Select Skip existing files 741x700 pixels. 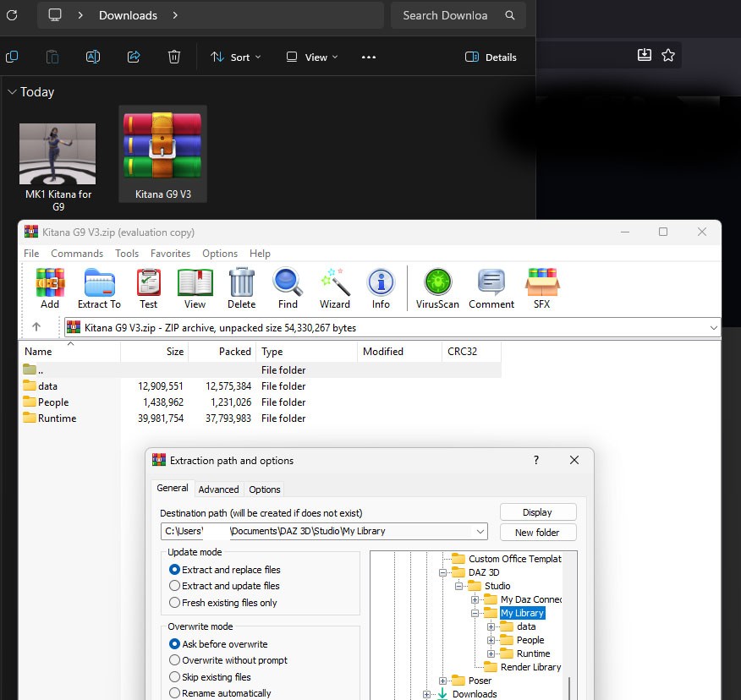coord(209,677)
